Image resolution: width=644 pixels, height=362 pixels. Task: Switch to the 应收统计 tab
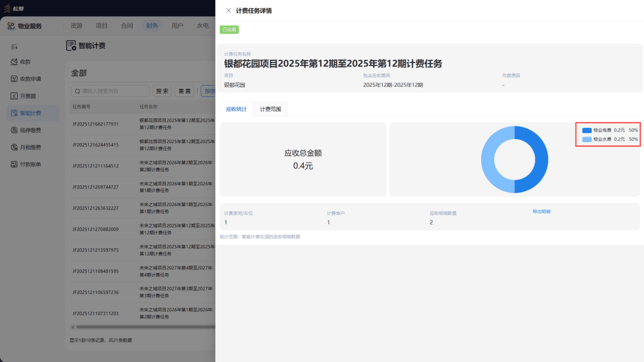click(x=236, y=109)
